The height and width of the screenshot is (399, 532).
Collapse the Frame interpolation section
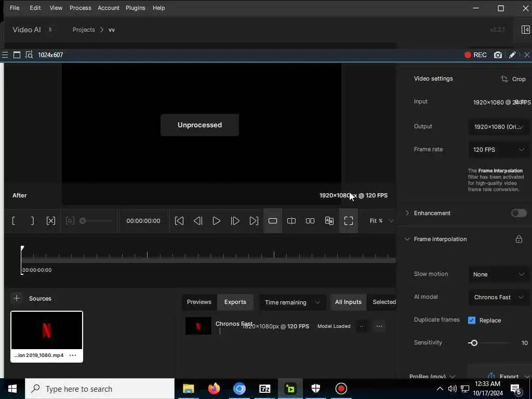(x=407, y=239)
